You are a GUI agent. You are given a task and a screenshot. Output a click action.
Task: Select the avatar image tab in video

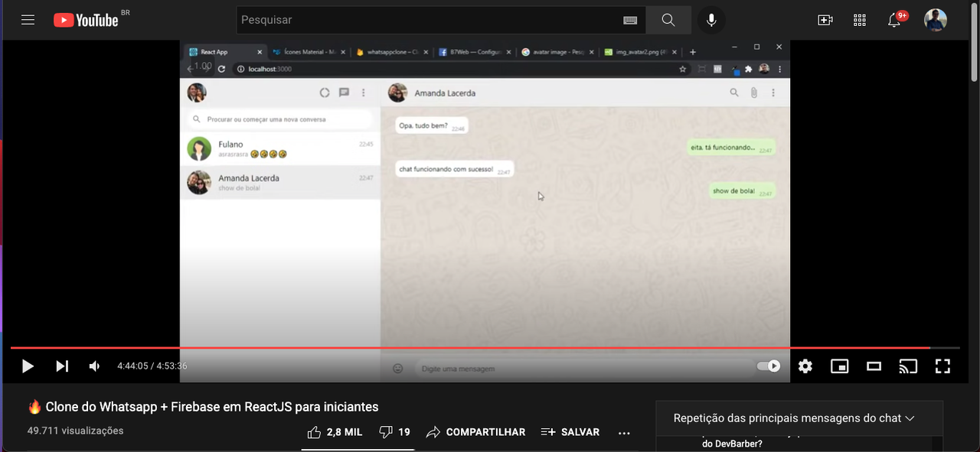557,52
